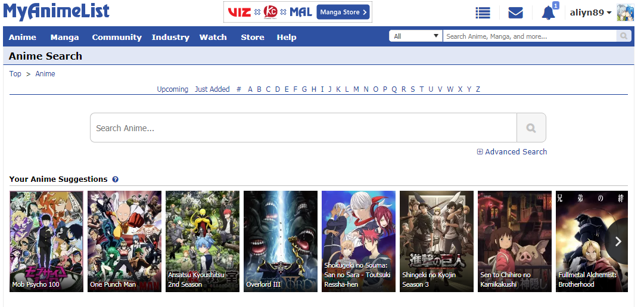Open the messages envelope icon
The height and width of the screenshot is (307, 644).
515,13
